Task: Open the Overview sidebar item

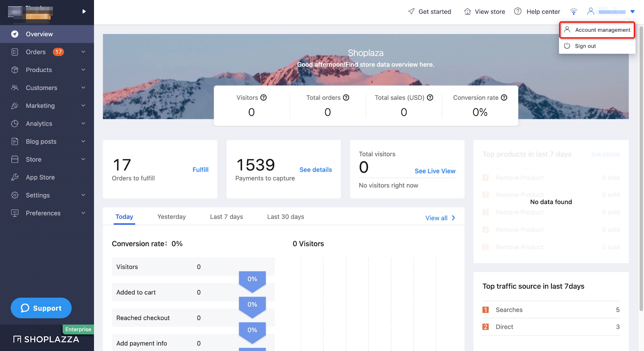Action: coord(47,34)
